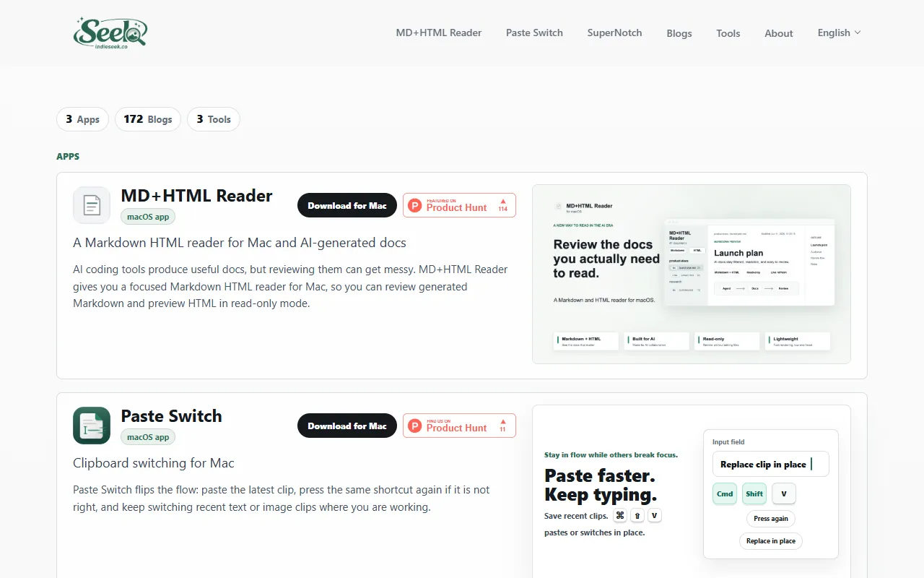The width and height of the screenshot is (924, 578).
Task: Open Paste Switch Product Hunt badge
Action: tap(459, 426)
